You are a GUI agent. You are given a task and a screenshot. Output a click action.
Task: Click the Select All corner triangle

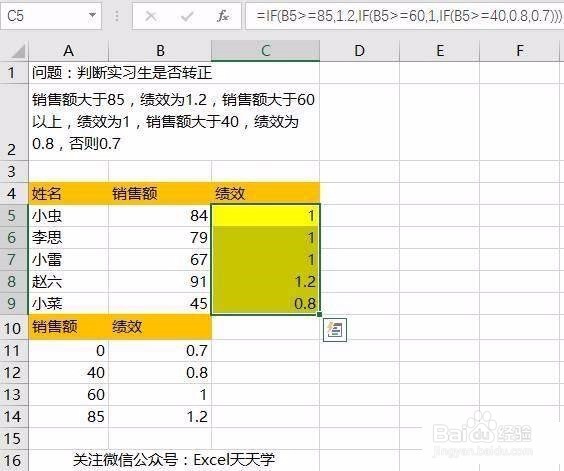point(18,51)
